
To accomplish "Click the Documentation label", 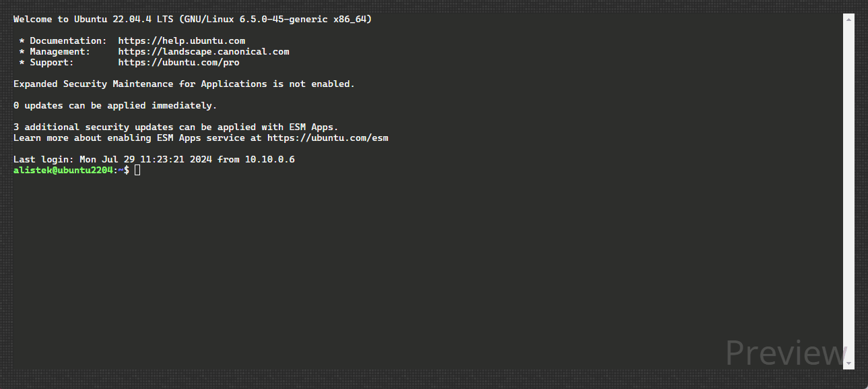I will coord(67,41).
